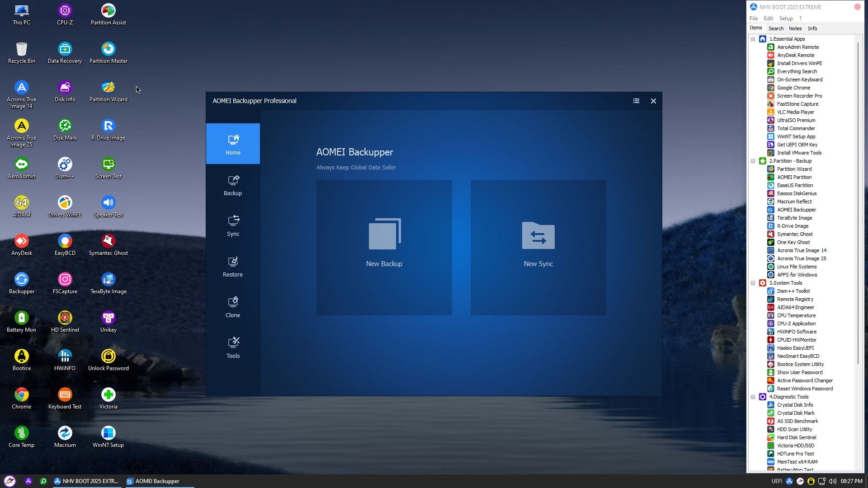Image resolution: width=868 pixels, height=488 pixels.
Task: Collapse the 1.Essential Apps tree group
Action: (753, 39)
